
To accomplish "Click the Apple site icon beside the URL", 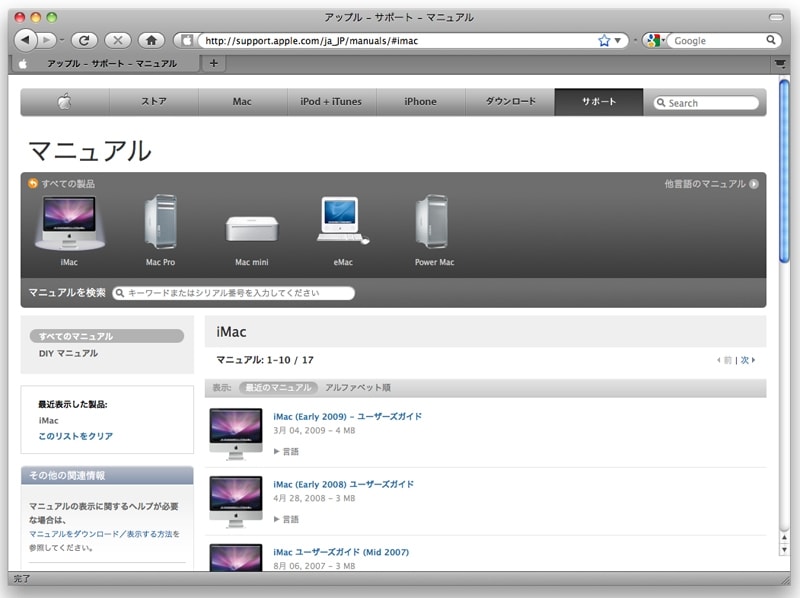I will point(187,40).
